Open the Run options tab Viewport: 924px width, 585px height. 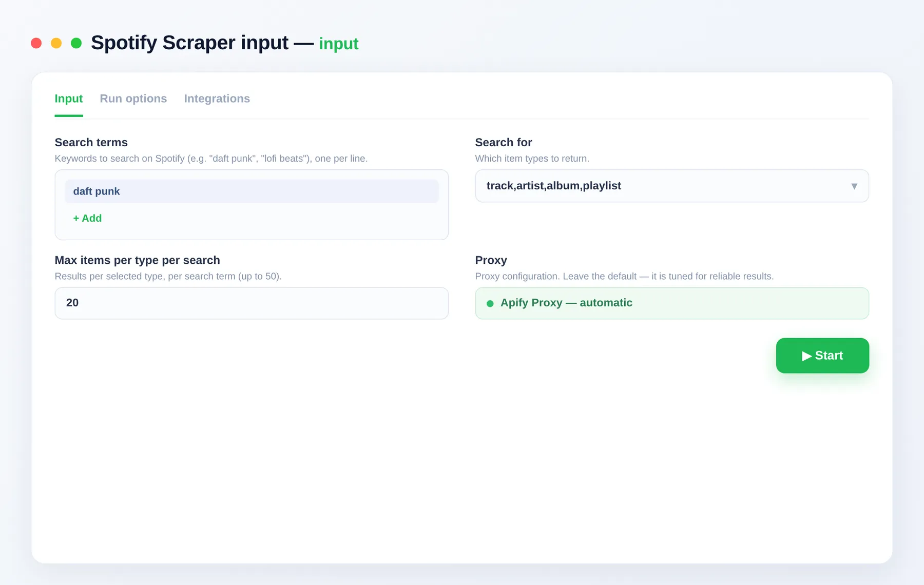(133, 99)
